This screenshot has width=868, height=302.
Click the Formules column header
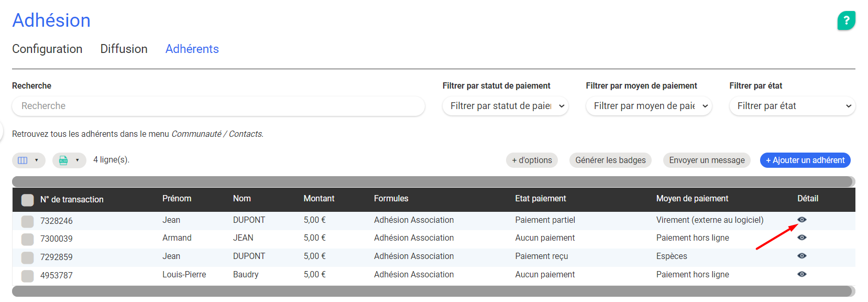coord(391,199)
